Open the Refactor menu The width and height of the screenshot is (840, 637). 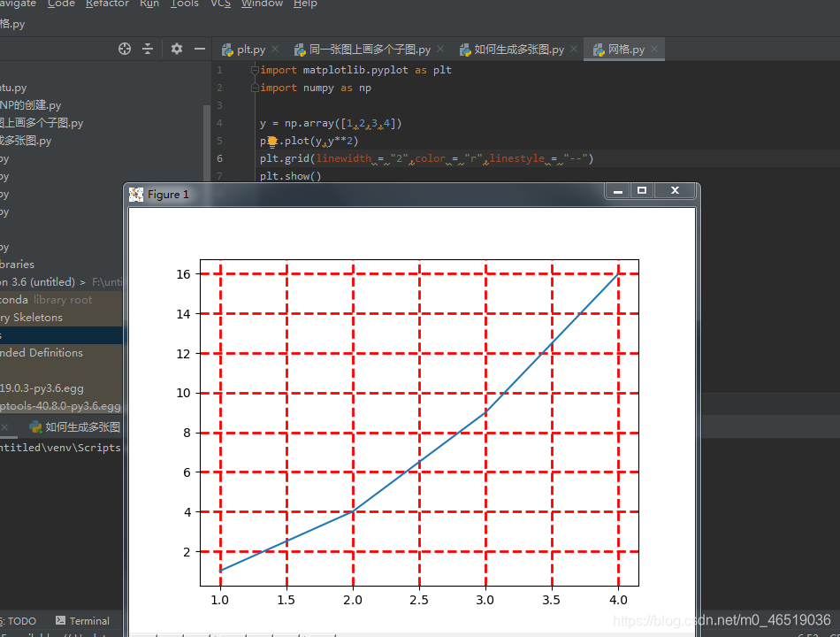(x=107, y=4)
